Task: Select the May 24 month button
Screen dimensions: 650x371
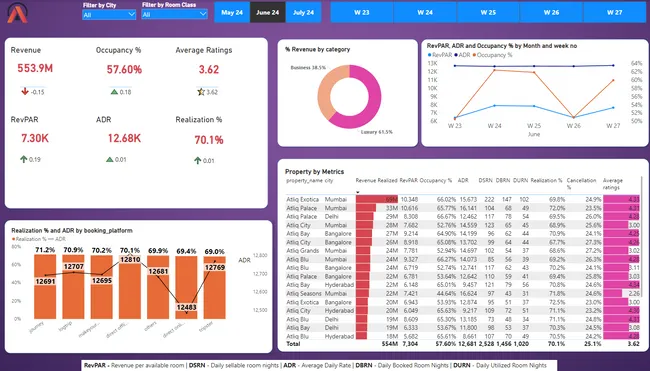Action: (232, 12)
